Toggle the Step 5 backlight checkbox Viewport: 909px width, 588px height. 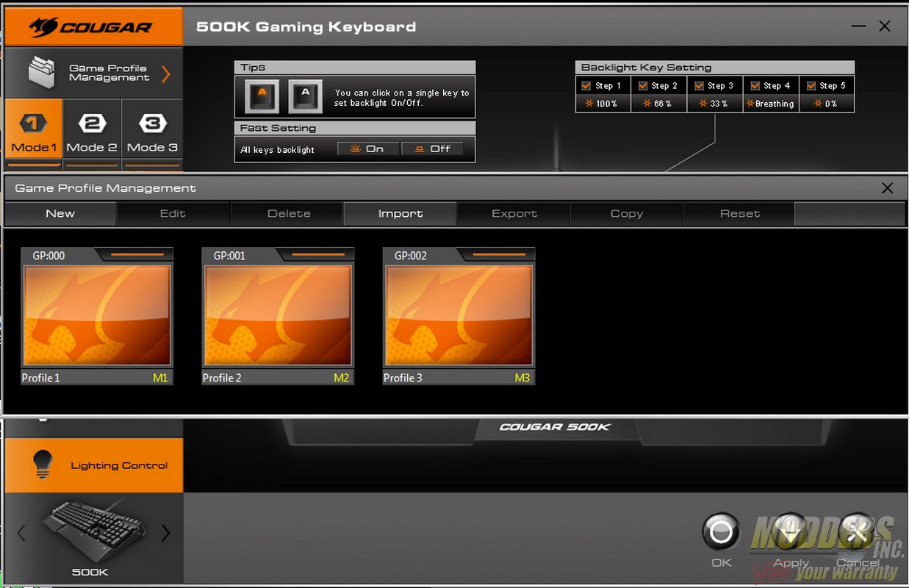811,85
